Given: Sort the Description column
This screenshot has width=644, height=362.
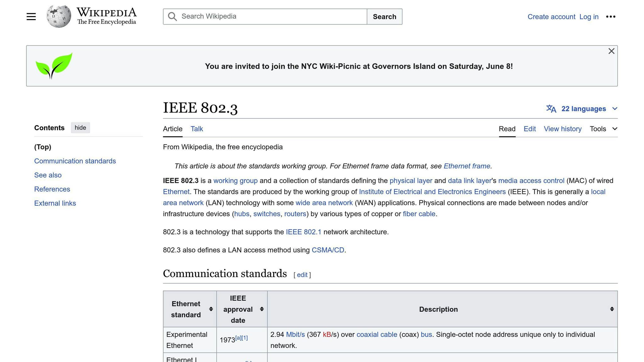Looking at the screenshot, I should (x=612, y=309).
